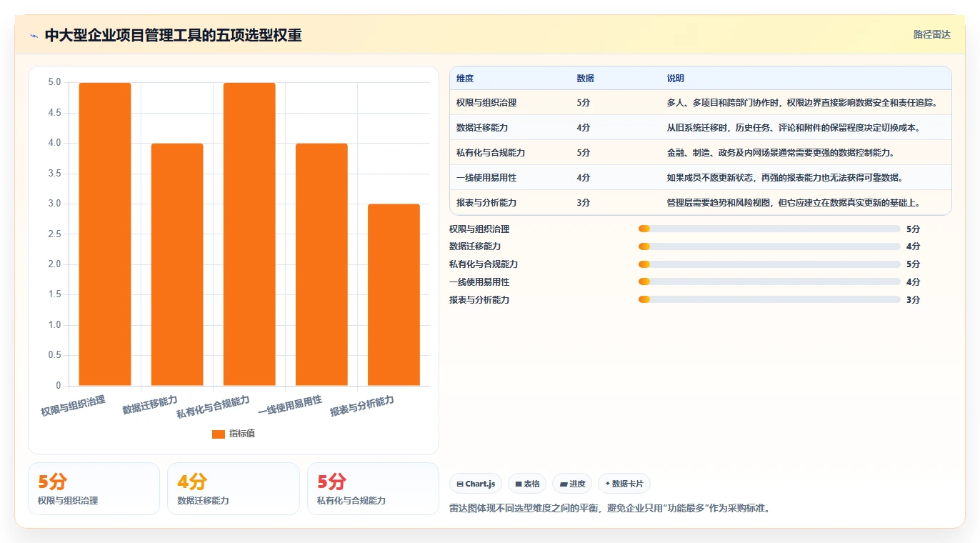Click the description starting 从旧系统迁移时
Screen dimensions: 980x543
click(x=794, y=128)
